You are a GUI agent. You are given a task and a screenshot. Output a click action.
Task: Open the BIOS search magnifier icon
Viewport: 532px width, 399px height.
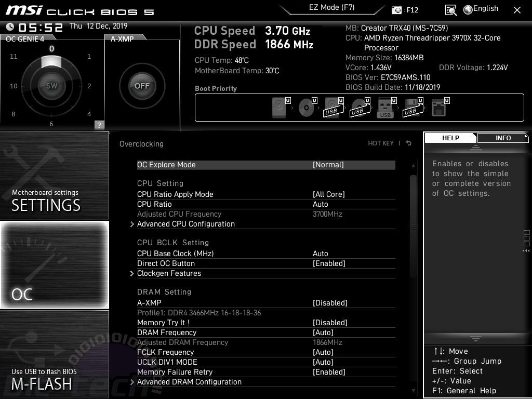click(x=450, y=10)
